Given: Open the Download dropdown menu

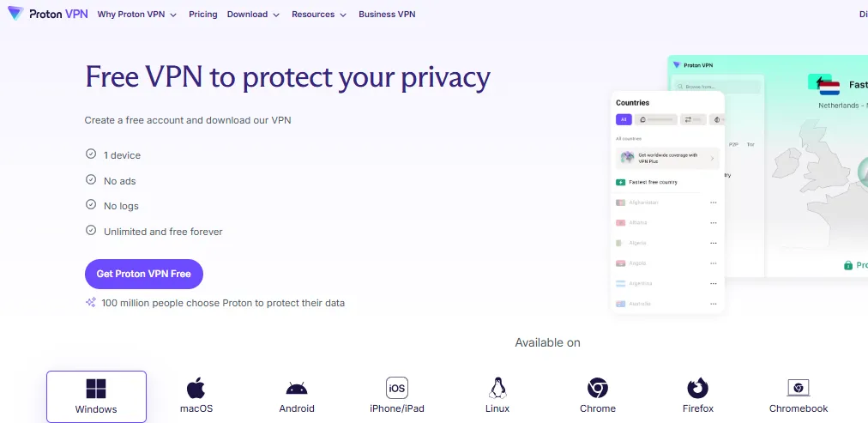Looking at the screenshot, I should (x=253, y=15).
